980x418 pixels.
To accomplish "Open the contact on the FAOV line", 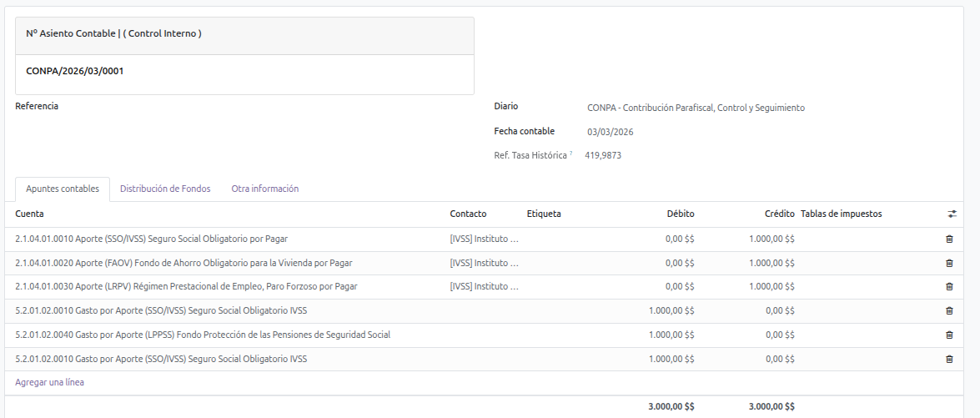I will (x=484, y=263).
